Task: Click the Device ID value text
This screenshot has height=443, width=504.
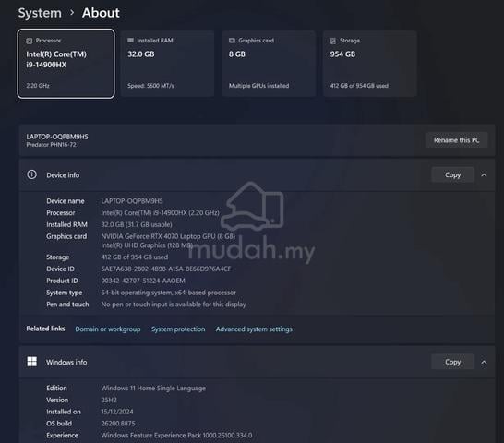Action: click(166, 269)
